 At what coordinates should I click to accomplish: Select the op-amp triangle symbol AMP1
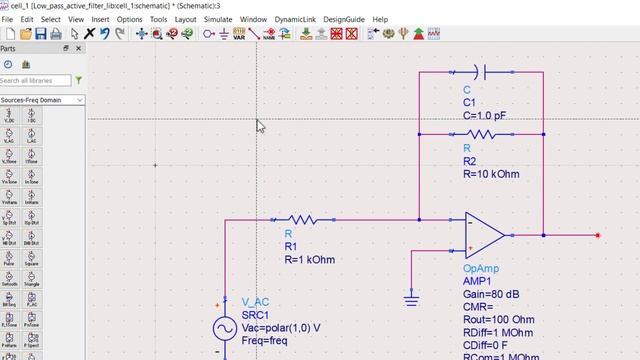484,235
